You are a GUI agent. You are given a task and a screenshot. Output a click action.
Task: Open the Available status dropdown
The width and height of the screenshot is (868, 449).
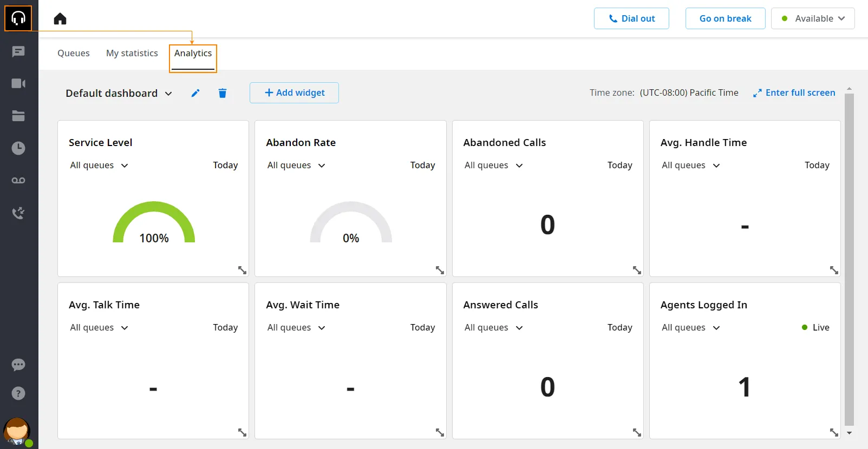[x=813, y=18]
